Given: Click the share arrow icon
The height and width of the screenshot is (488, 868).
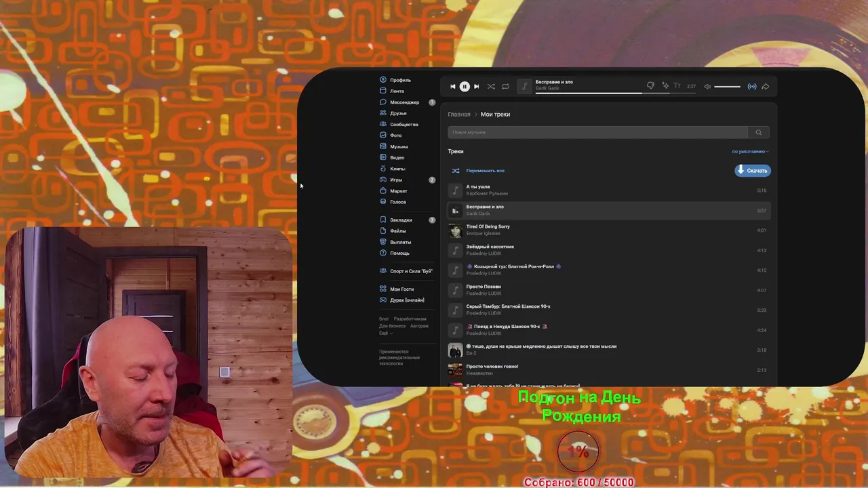Looking at the screenshot, I should [x=766, y=87].
